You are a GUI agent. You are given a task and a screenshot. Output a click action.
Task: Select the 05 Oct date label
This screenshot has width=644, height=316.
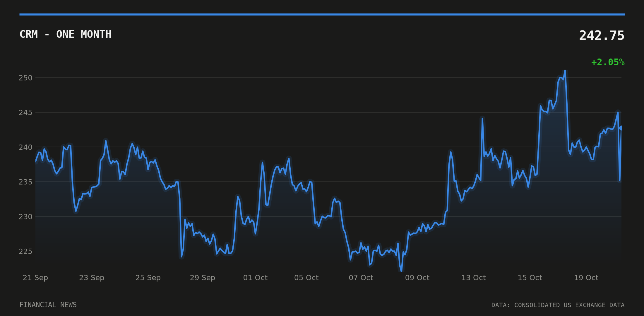click(306, 278)
